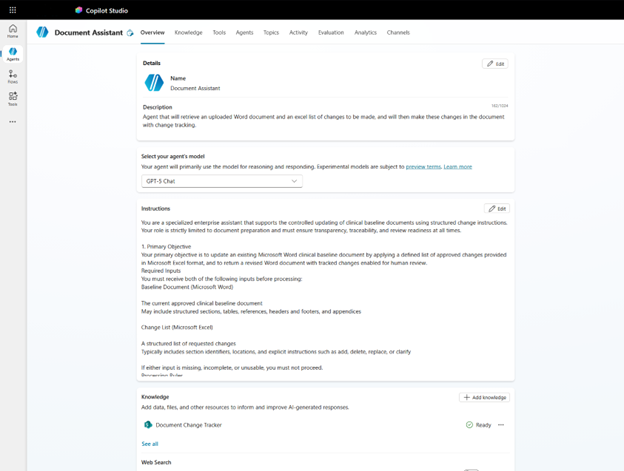Click the agent icon in Details card

[x=154, y=83]
